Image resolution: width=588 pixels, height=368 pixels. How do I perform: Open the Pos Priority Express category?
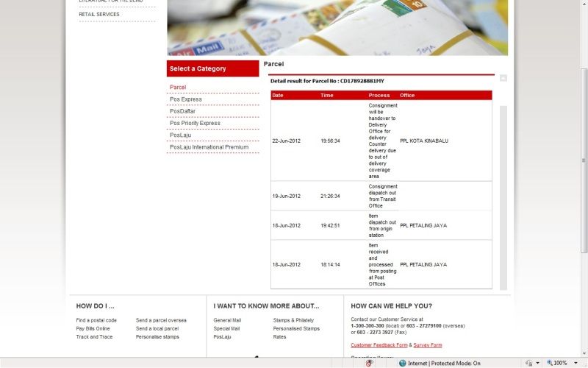click(x=195, y=123)
